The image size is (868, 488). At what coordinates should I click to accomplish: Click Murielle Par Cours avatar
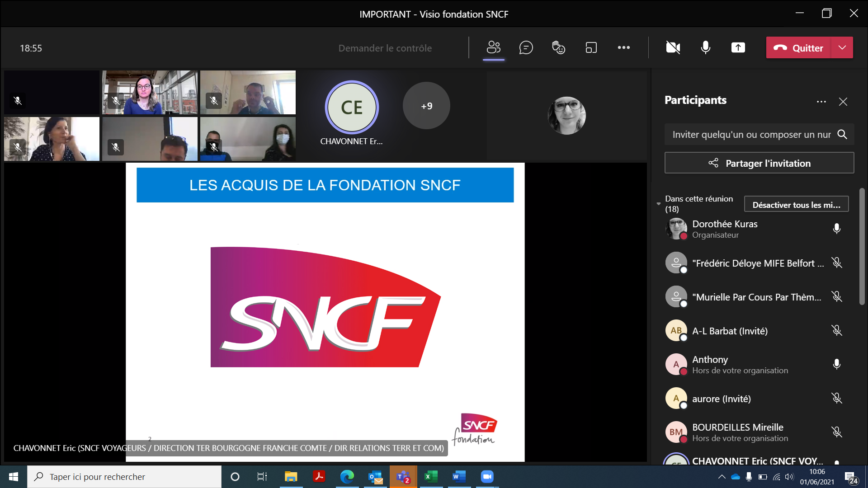click(x=676, y=296)
